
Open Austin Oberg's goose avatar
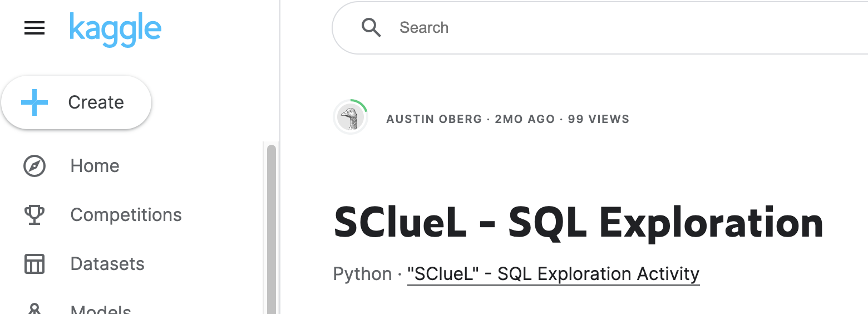351,117
